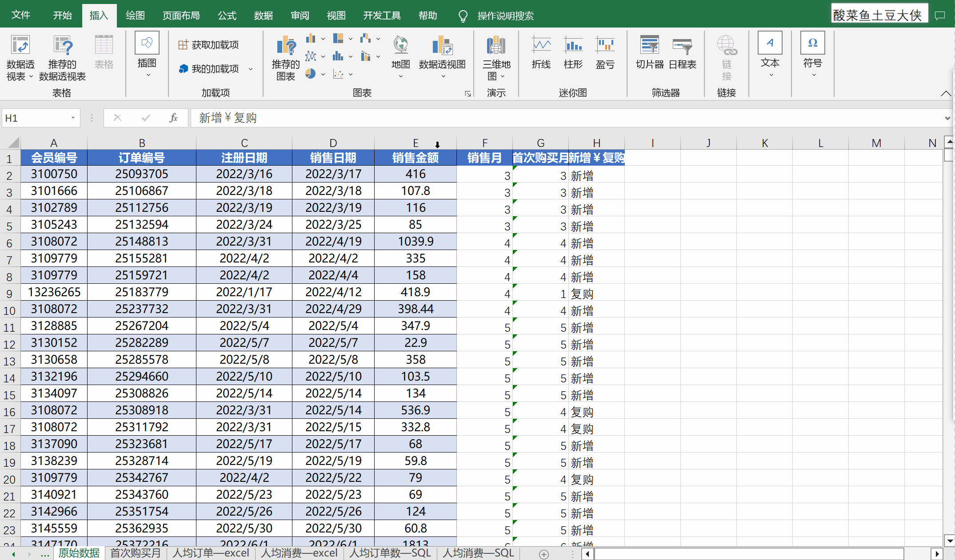The height and width of the screenshot is (560, 955).
Task: Click the PivotChart icon
Action: tap(442, 46)
